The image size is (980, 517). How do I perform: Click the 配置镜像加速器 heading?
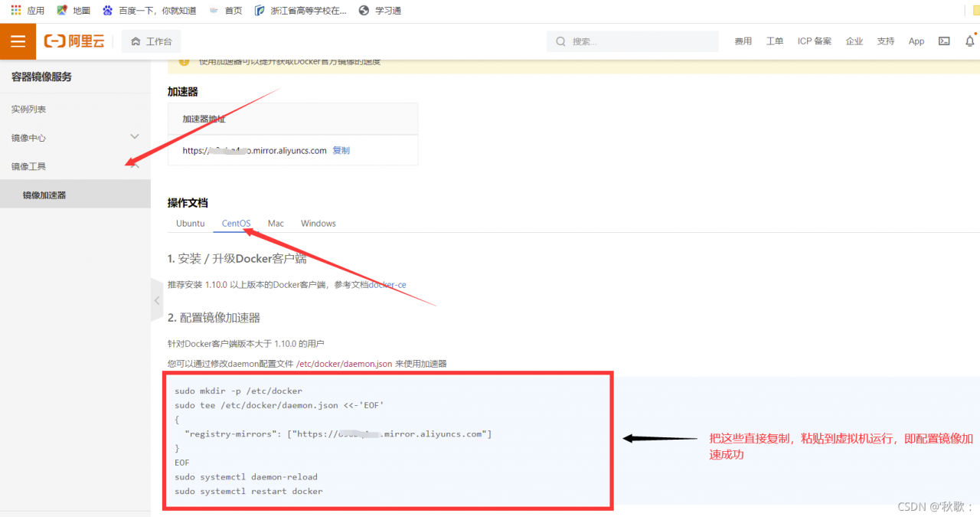click(214, 318)
